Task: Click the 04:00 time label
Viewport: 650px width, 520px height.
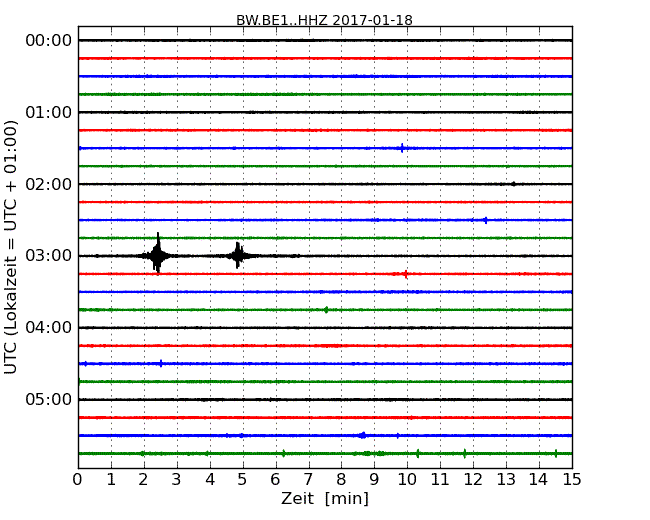Action: 49,328
